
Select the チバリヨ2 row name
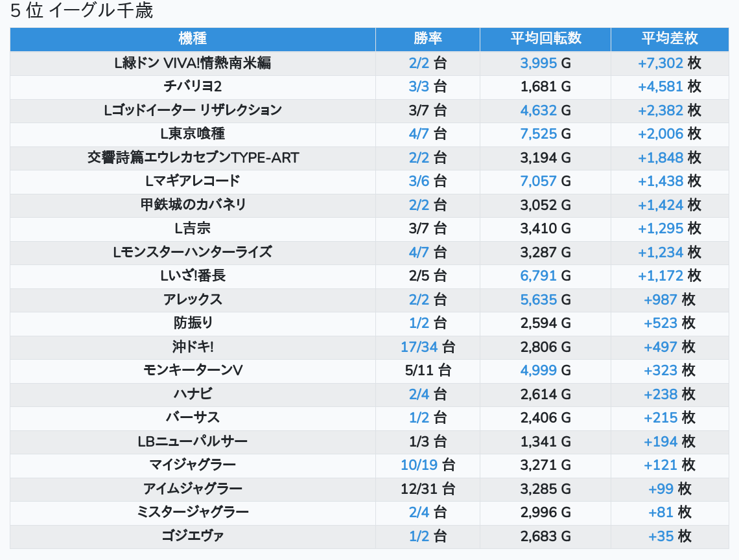(193, 87)
